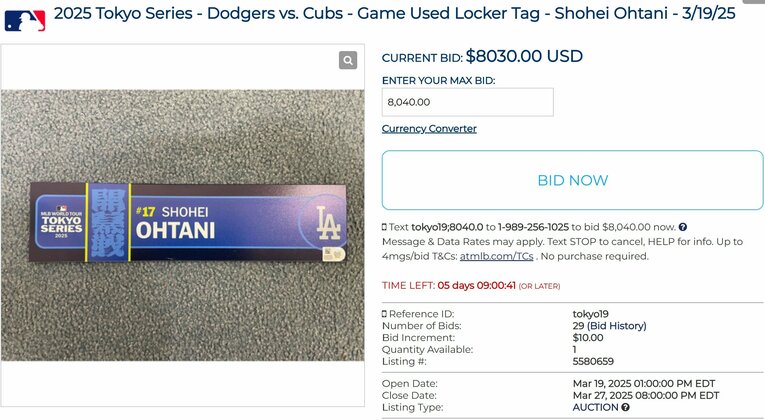765x420 pixels.
Task: Click the max bid input field
Action: [x=467, y=102]
